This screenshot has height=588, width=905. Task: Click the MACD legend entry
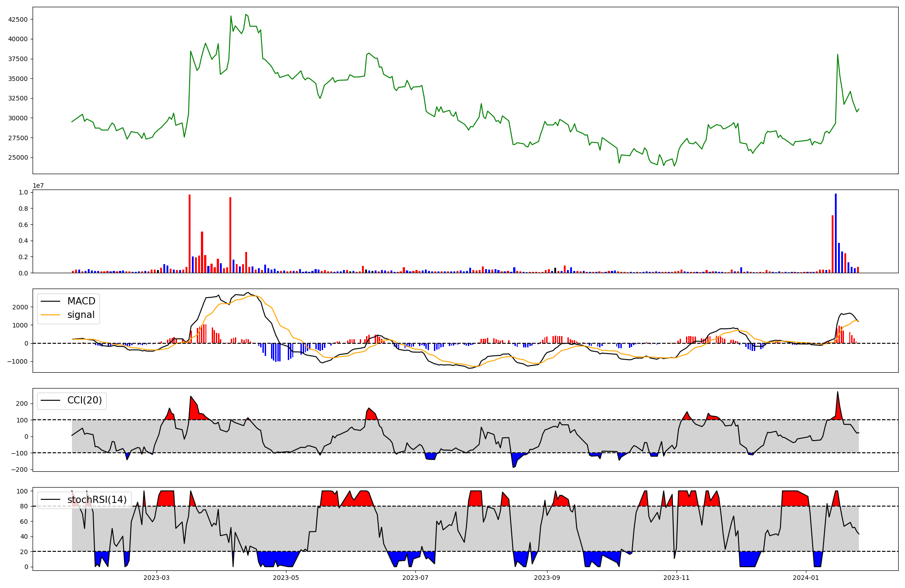pyautogui.click(x=81, y=301)
